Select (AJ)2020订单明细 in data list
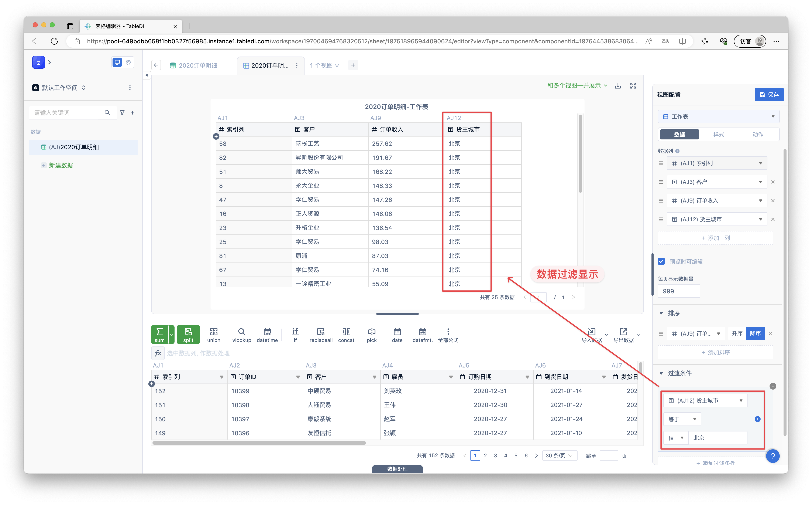The height and width of the screenshot is (505, 812). coord(83,147)
